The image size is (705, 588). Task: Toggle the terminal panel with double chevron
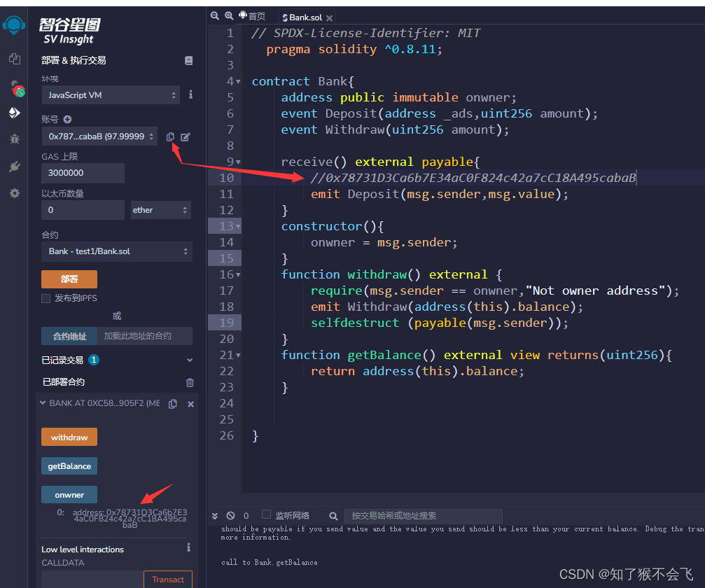pos(215,516)
